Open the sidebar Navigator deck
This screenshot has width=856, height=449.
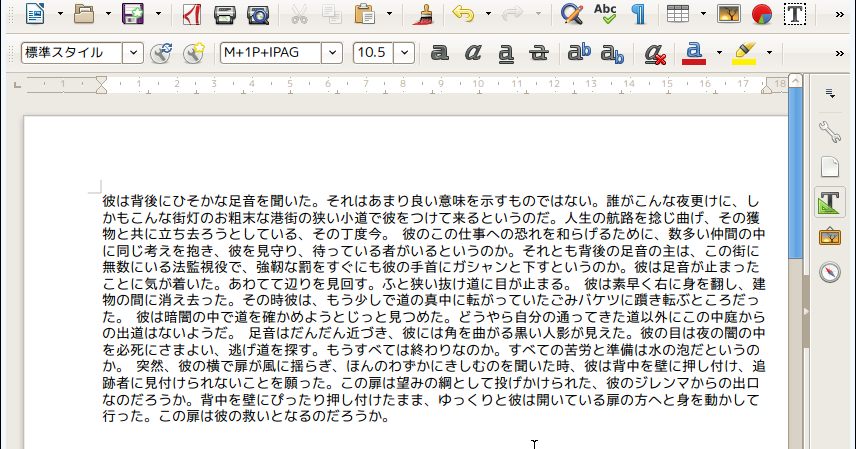click(830, 272)
